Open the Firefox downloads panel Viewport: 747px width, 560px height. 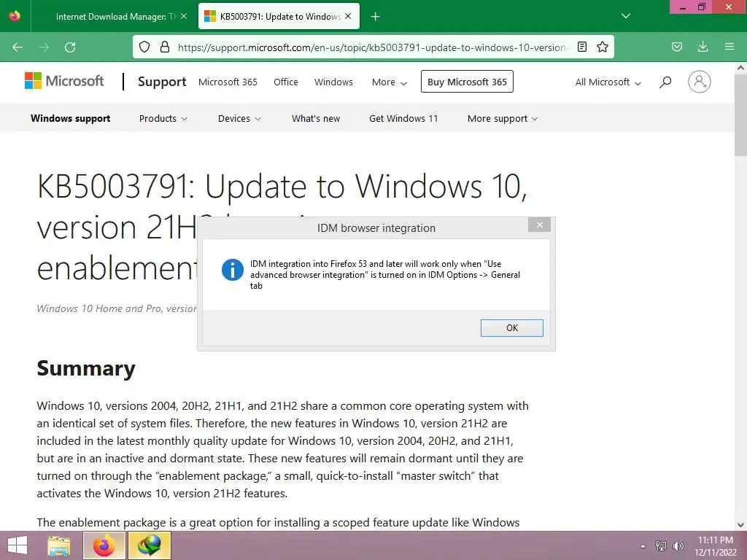pyautogui.click(x=703, y=47)
